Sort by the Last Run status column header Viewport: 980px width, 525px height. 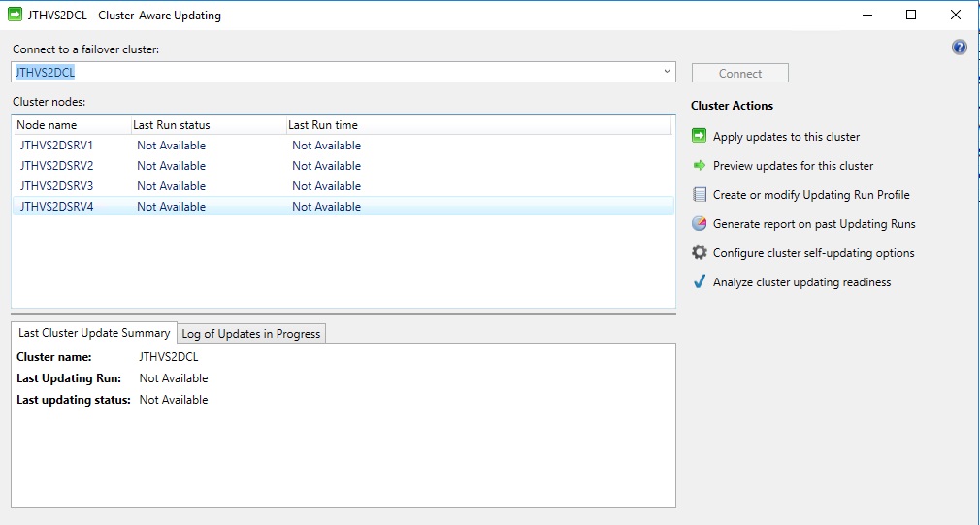click(208, 125)
